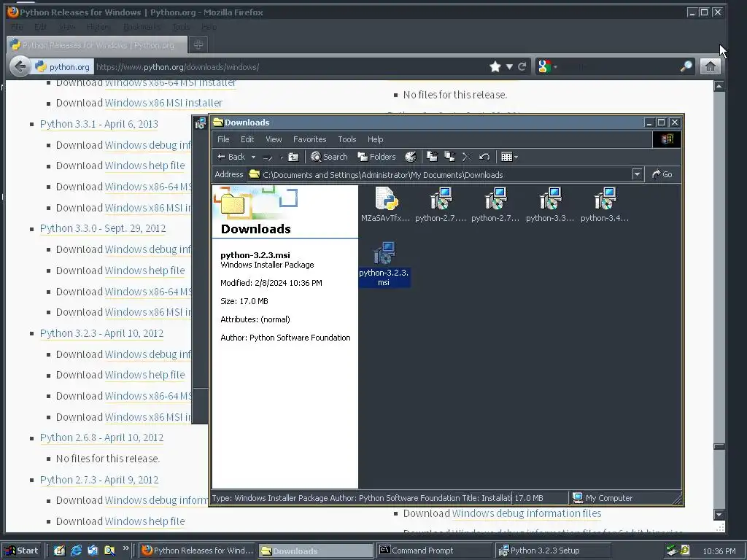Click the 17.0 MB status bar entry
This screenshot has height=560, width=747.
click(541, 497)
